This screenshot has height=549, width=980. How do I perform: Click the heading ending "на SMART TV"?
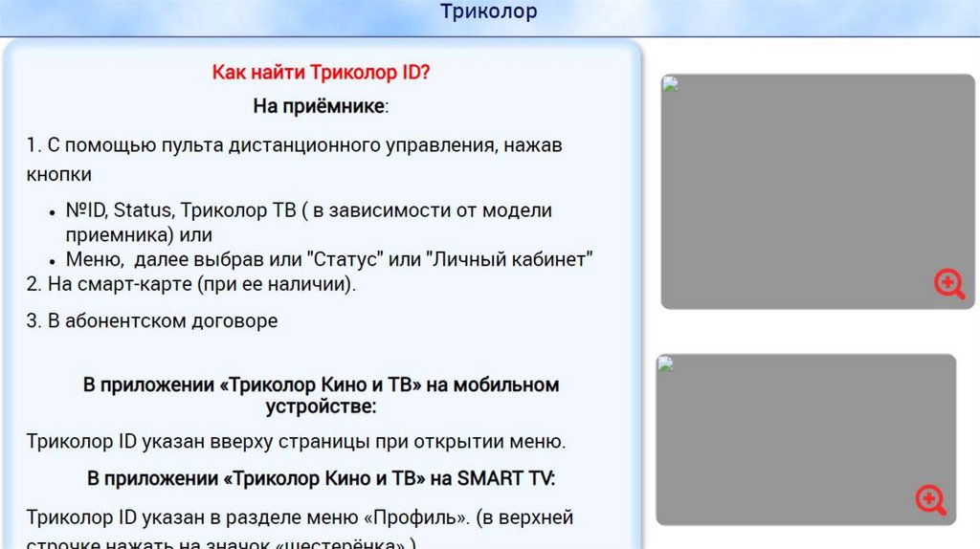click(x=321, y=478)
